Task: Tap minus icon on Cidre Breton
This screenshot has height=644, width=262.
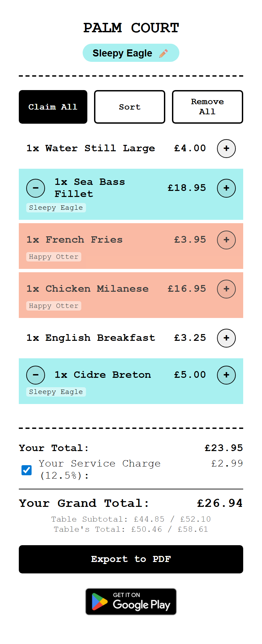Action: pyautogui.click(x=36, y=375)
